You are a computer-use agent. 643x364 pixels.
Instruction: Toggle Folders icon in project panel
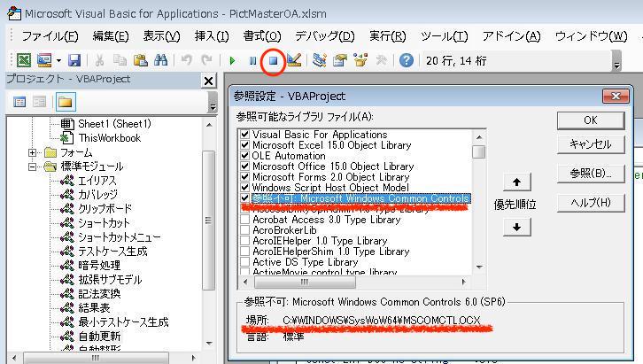66,102
